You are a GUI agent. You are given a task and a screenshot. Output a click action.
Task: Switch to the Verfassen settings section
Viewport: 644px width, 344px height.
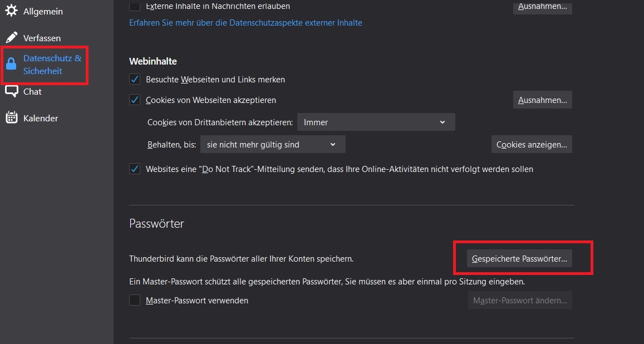click(x=42, y=38)
